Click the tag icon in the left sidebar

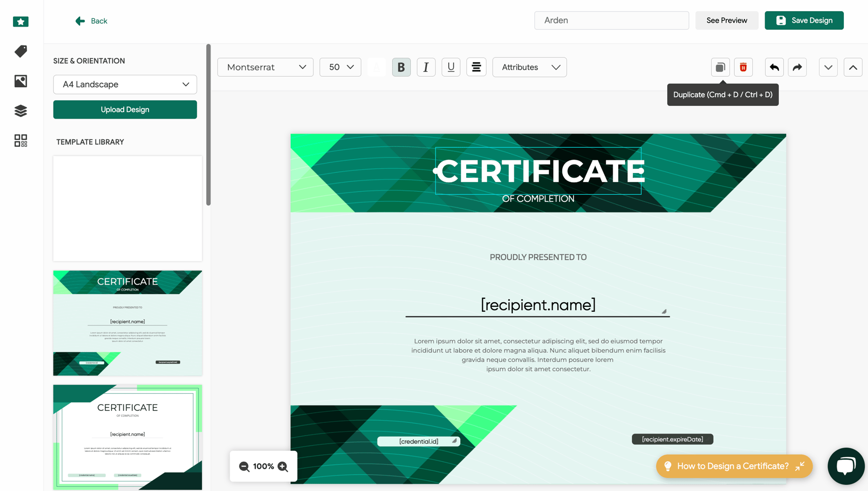point(20,51)
